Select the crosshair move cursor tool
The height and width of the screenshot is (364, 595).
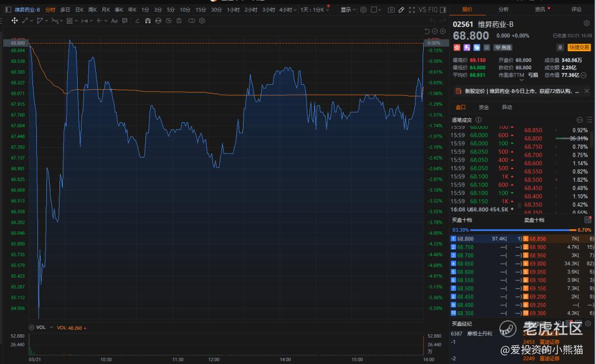pos(14,21)
